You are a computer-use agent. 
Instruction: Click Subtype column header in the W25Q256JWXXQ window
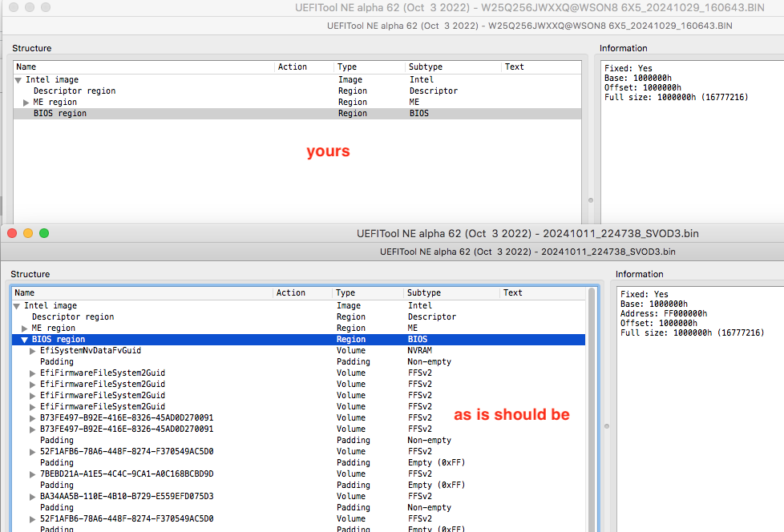tap(453, 67)
